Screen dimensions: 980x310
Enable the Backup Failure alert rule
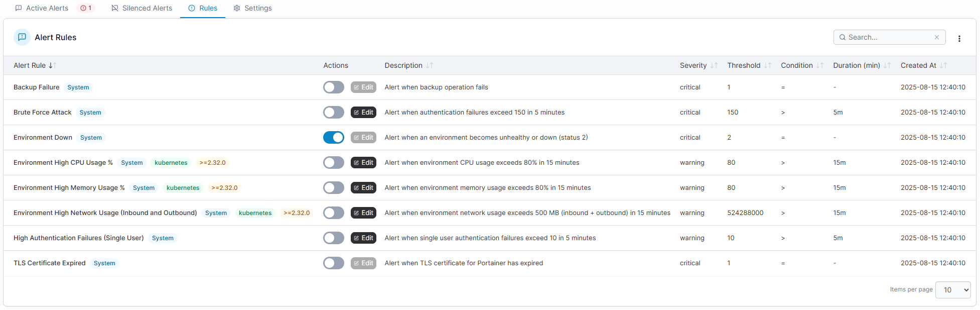[x=334, y=87]
